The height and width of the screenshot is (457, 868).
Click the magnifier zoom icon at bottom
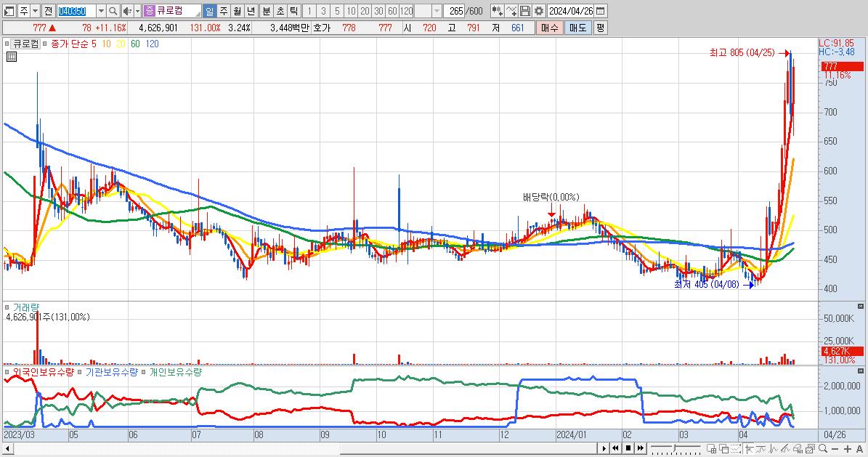823,448
